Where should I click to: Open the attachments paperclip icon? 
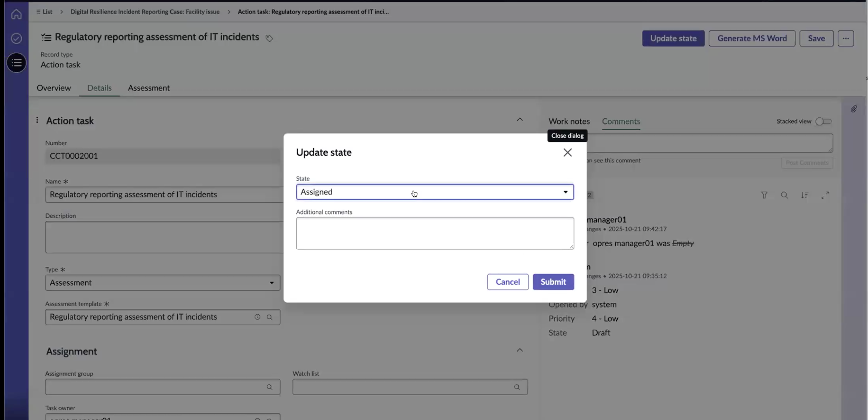coord(853,109)
